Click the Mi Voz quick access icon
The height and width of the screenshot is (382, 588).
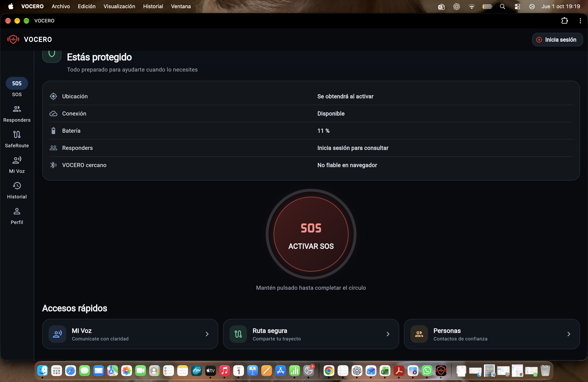[x=57, y=334]
